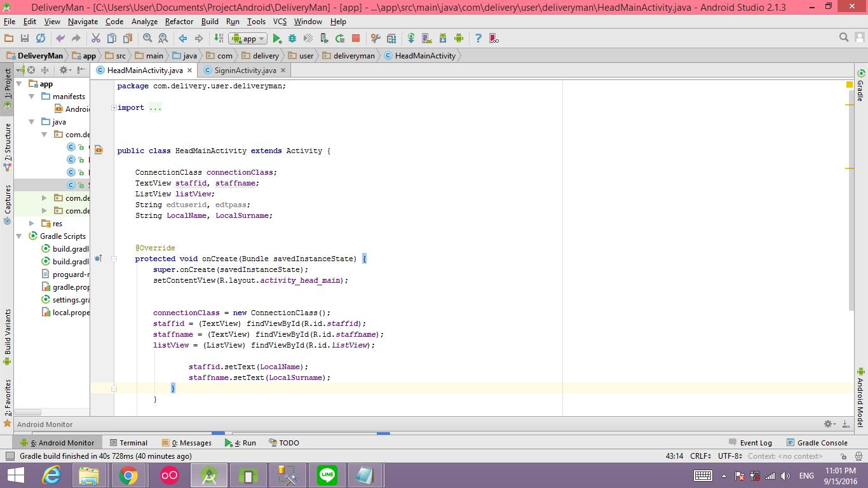Open the Gradle Console button
868x488 pixels.
(x=817, y=443)
